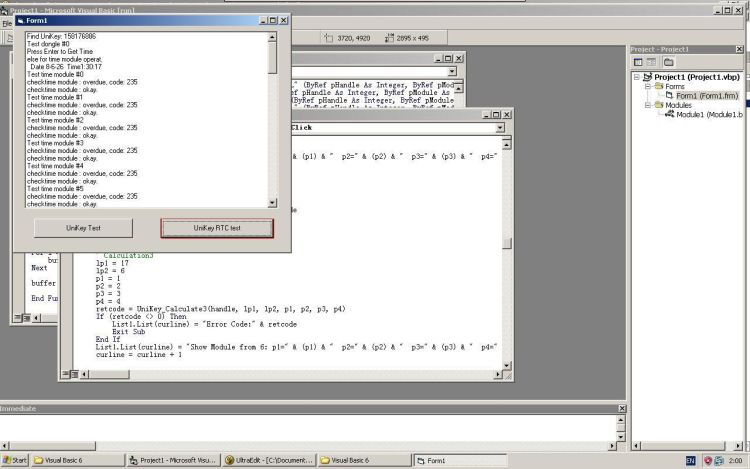Click the 'retcode = UniKey_Calculate3' code line
Image resolution: width=750 pixels, height=469 pixels.
[221, 309]
